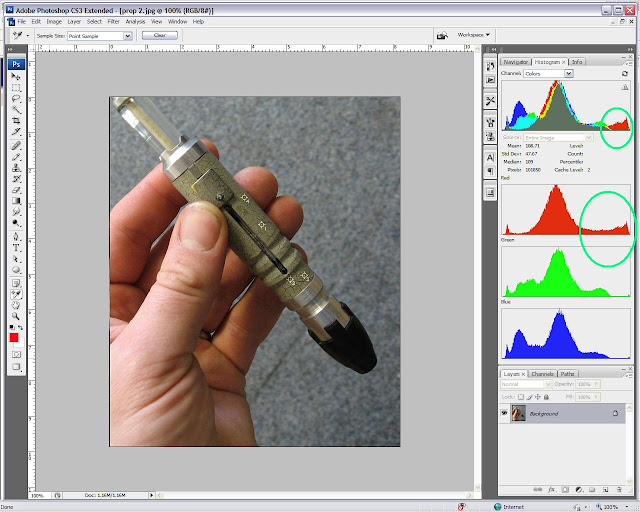
Task: Select the Rectangular Marquee tool
Action: pyautogui.click(x=16, y=88)
